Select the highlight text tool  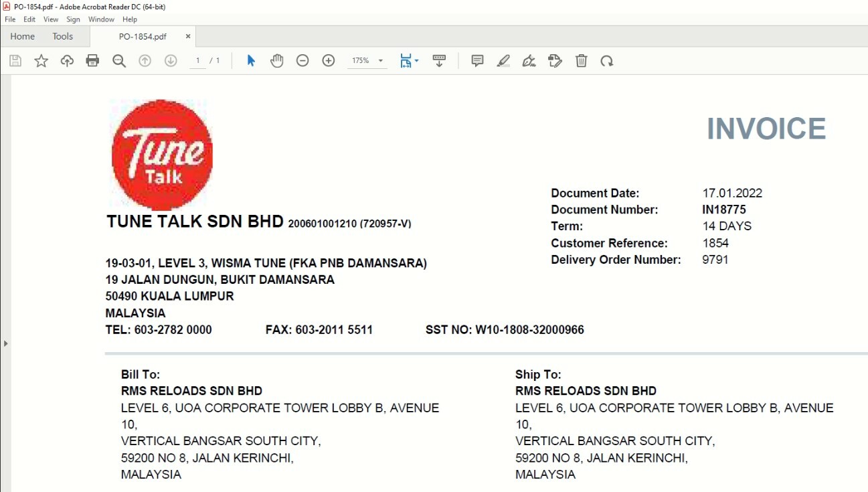pos(503,61)
